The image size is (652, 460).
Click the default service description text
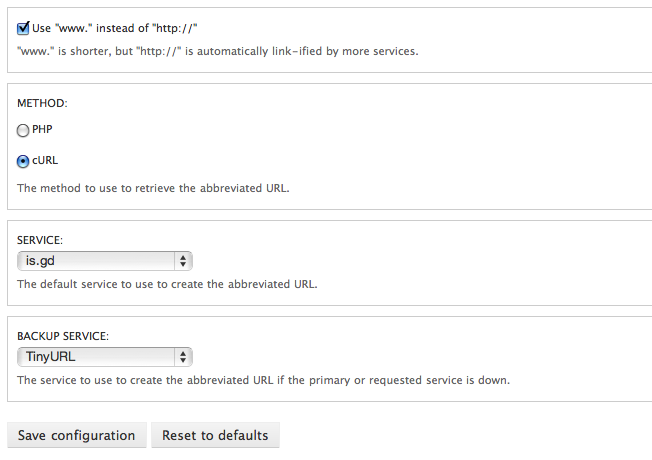[x=167, y=284]
